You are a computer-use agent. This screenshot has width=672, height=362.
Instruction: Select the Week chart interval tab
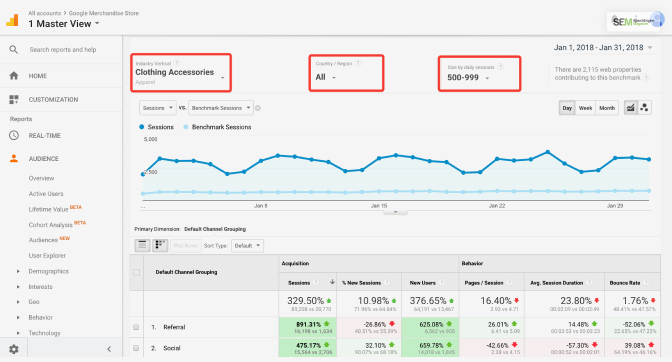[585, 108]
